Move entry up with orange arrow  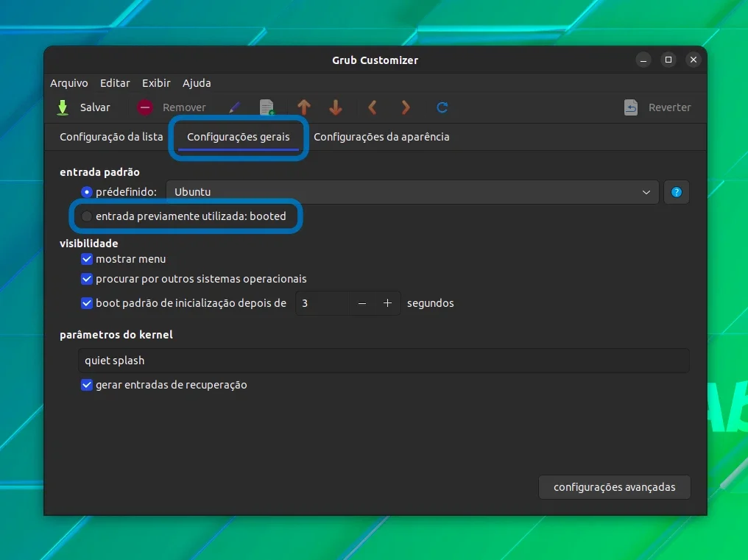(x=304, y=107)
